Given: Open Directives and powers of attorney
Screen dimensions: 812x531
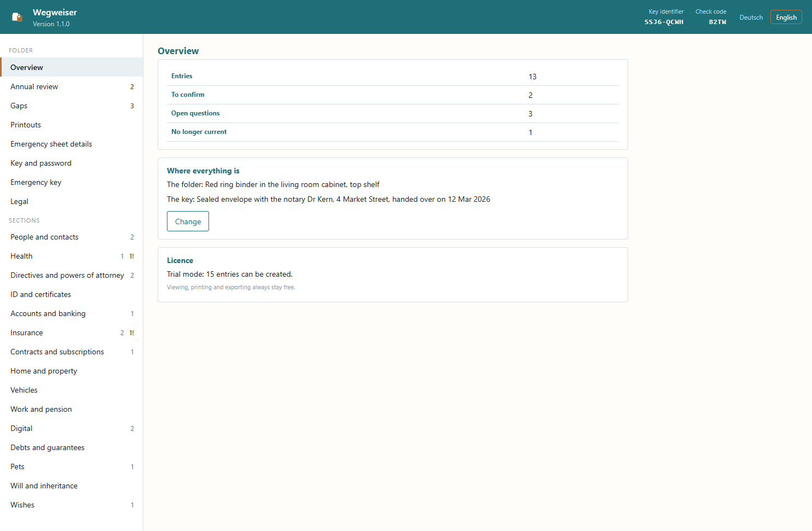Looking at the screenshot, I should 71,275.
